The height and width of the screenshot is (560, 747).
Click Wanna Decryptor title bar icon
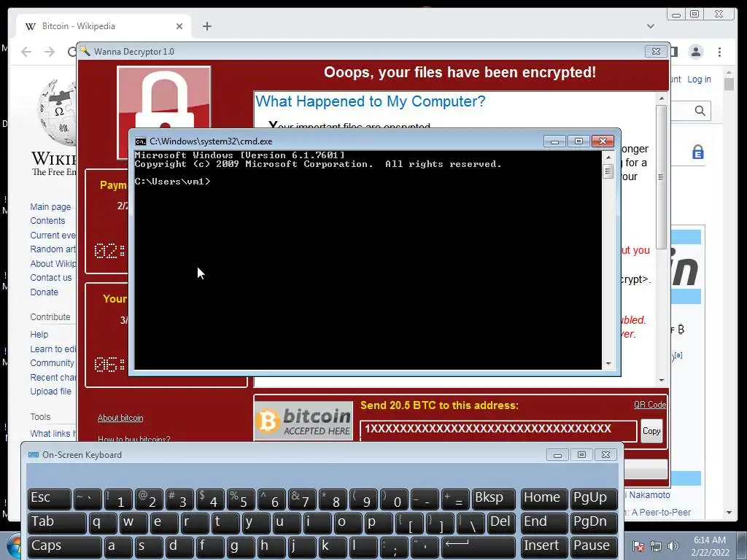[85, 51]
